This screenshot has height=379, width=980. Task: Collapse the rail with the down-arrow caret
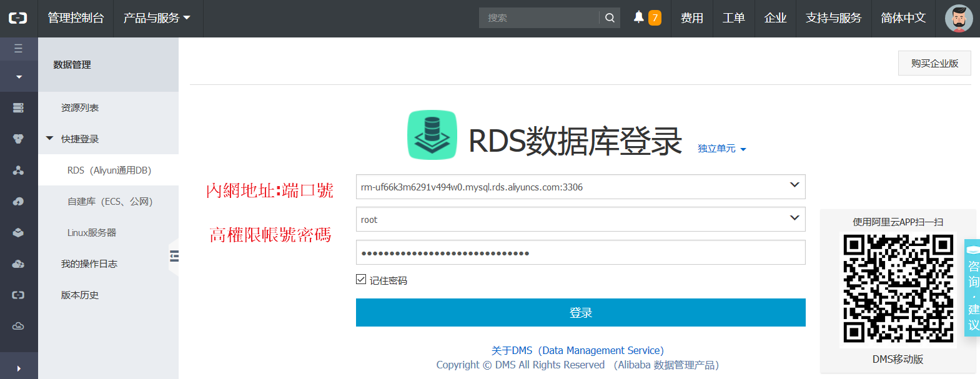point(19,77)
